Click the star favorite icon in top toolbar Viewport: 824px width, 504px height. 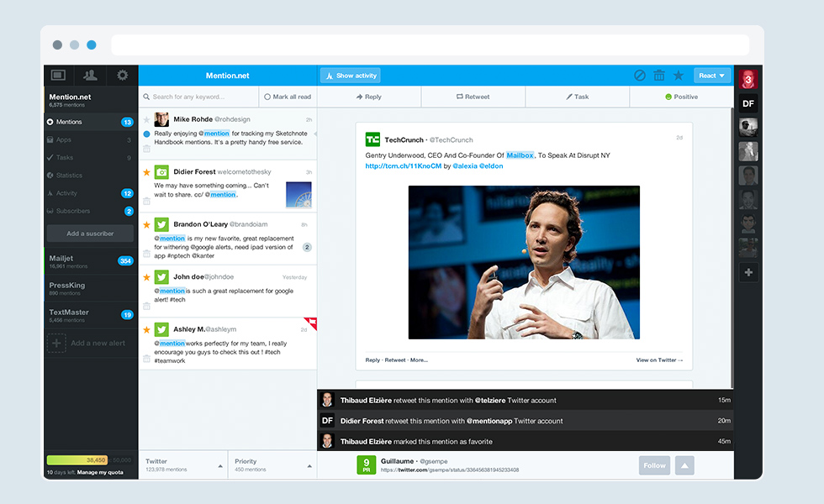(679, 76)
